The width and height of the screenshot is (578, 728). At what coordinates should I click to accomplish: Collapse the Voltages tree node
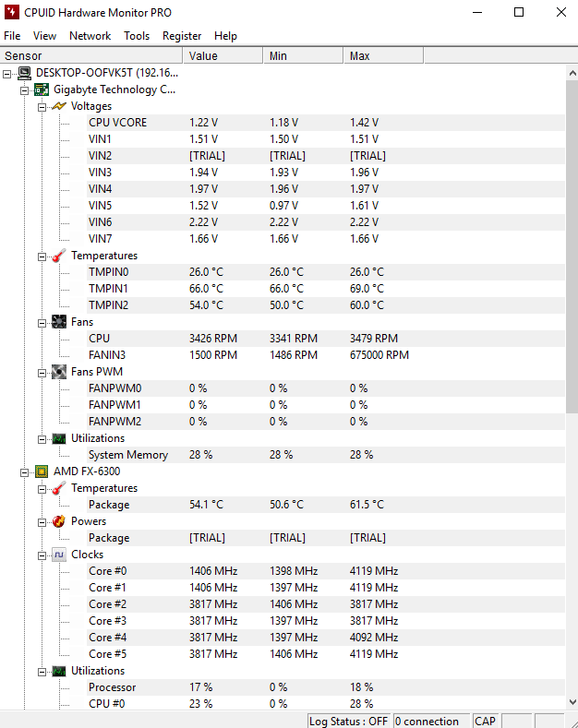[42, 107]
